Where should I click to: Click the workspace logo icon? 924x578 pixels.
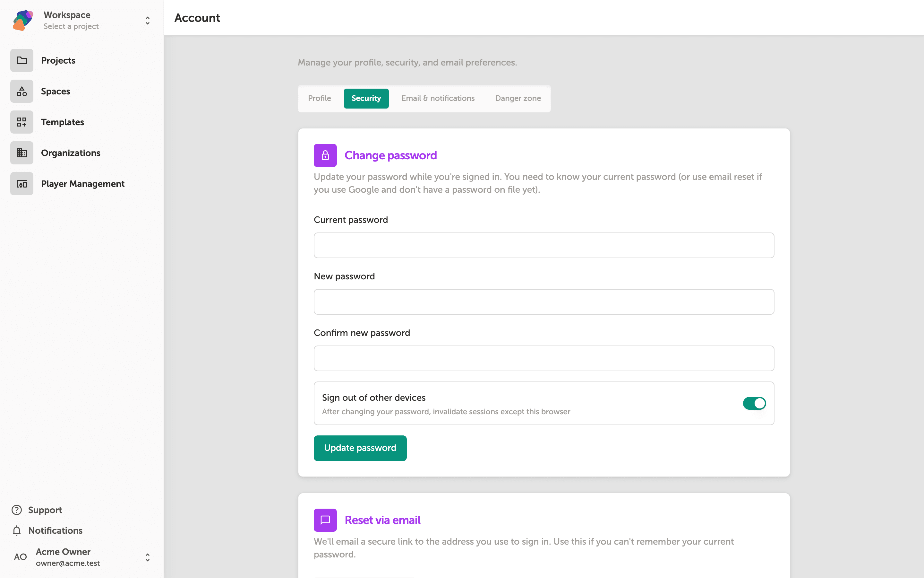coord(23,20)
